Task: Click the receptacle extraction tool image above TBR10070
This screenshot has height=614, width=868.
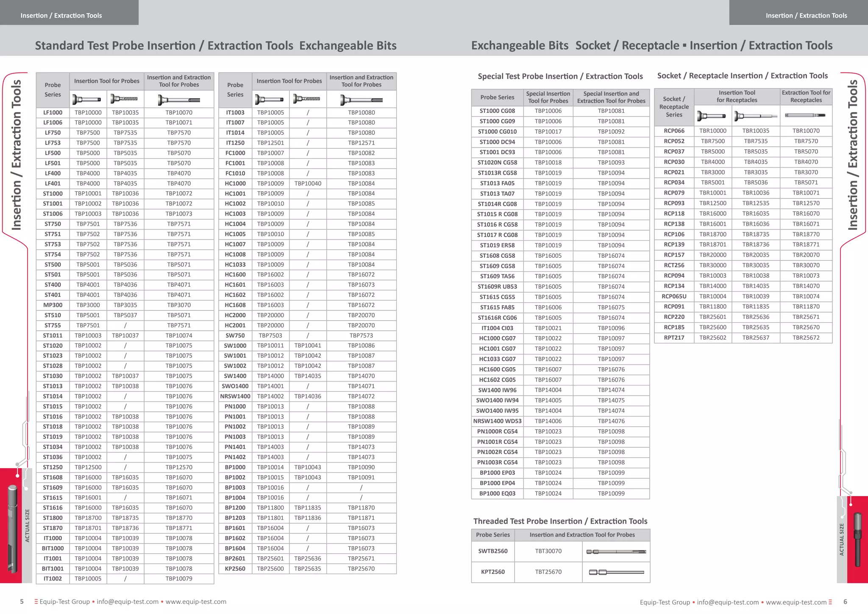Action: coord(805,115)
